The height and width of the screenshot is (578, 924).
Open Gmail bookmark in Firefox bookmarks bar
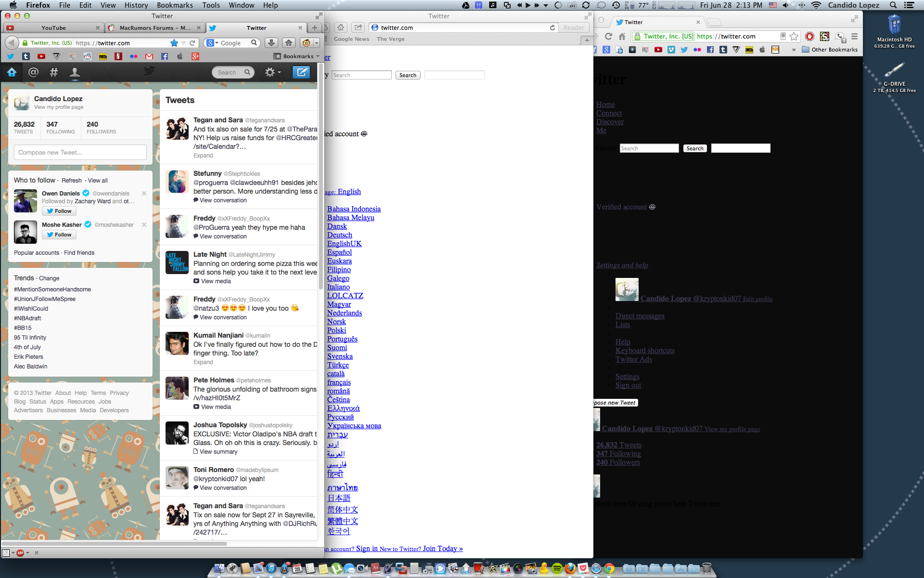tap(149, 56)
